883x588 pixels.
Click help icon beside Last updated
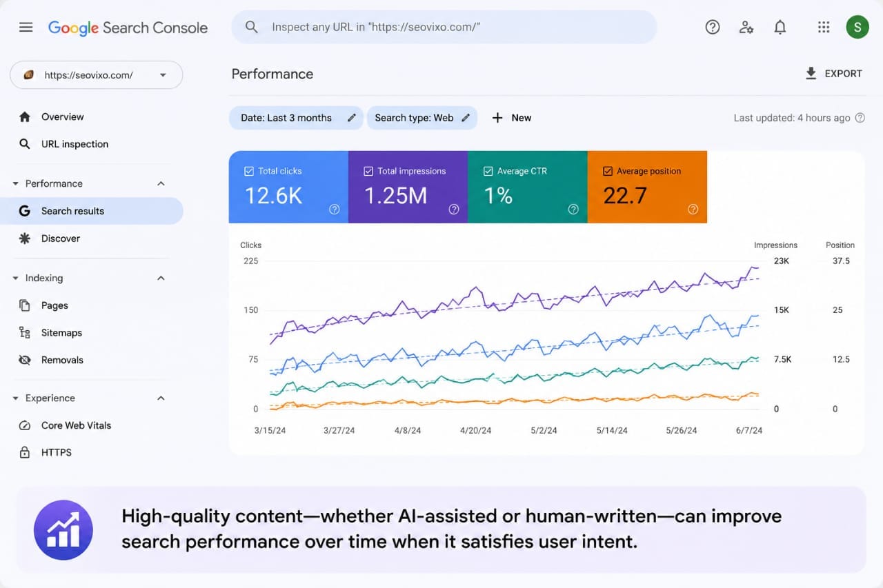click(x=860, y=118)
